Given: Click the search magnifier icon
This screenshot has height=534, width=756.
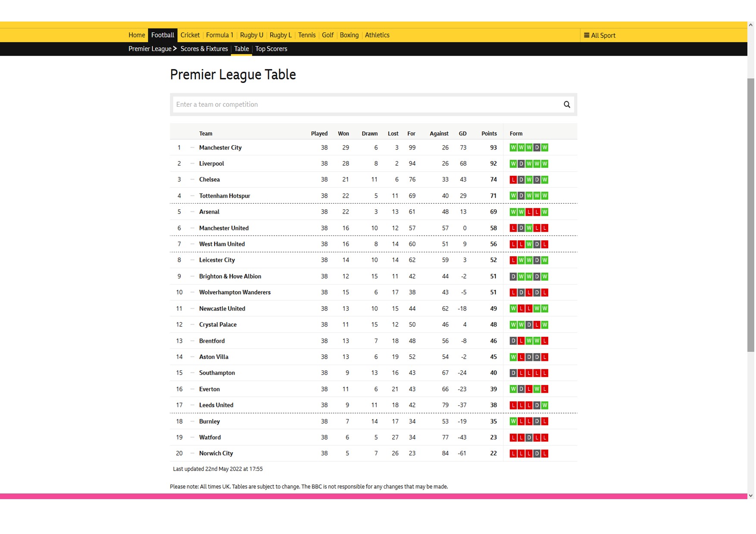Looking at the screenshot, I should [567, 105].
